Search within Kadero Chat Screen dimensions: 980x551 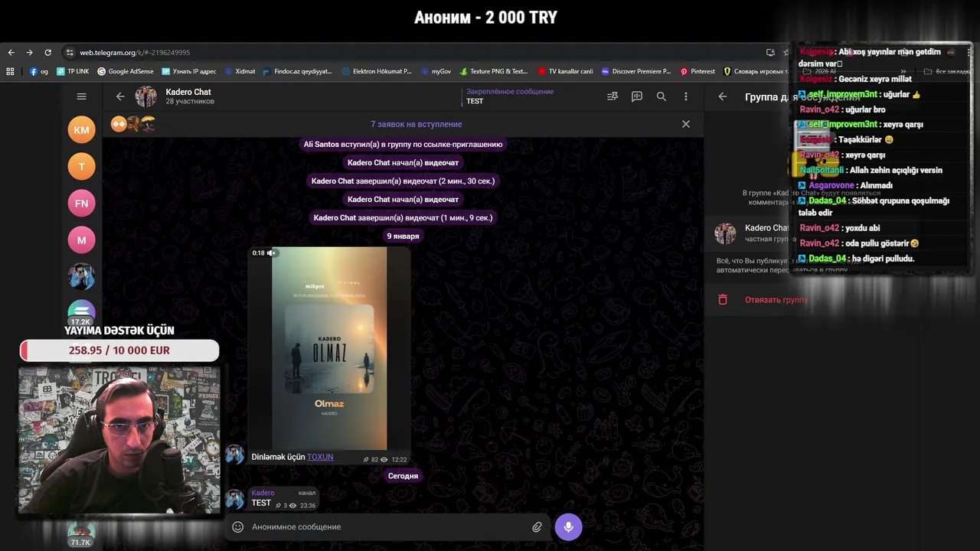(x=661, y=96)
